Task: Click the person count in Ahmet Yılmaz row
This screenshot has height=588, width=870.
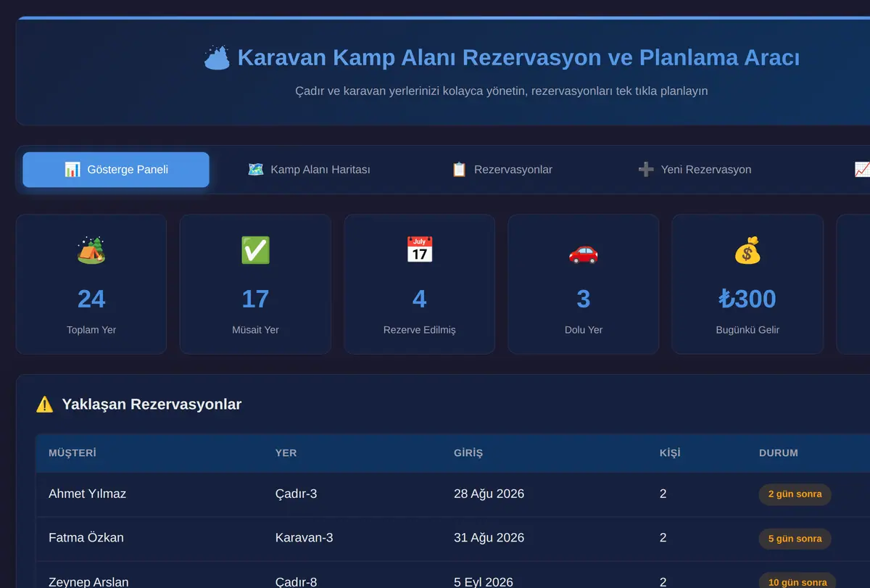Action: click(663, 494)
